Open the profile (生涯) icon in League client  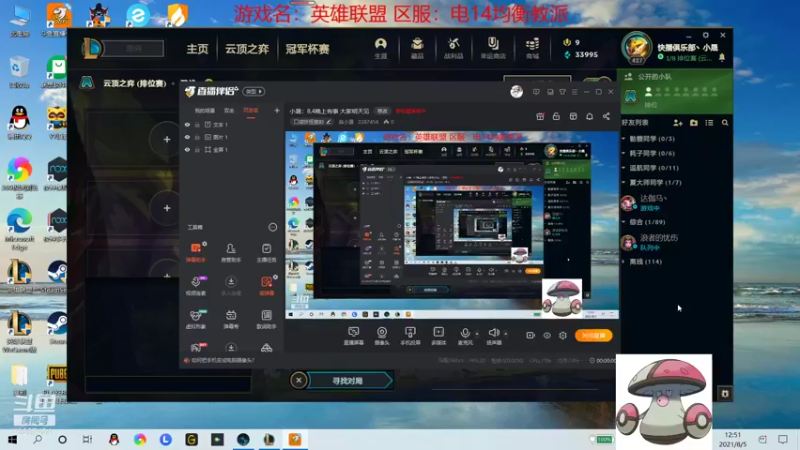(381, 48)
